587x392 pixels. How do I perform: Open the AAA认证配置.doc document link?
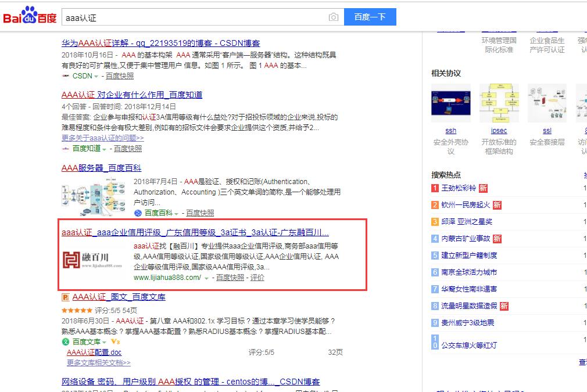pos(94,353)
